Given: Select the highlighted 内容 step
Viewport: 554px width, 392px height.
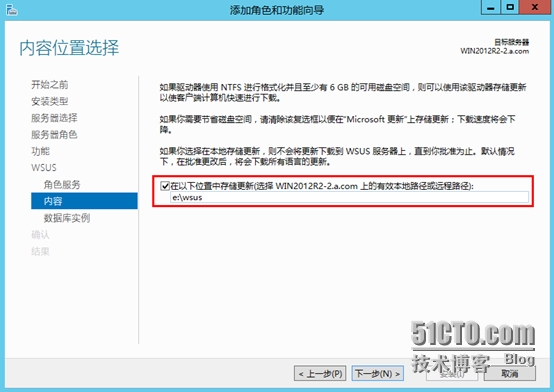Looking at the screenshot, I should coord(84,201).
